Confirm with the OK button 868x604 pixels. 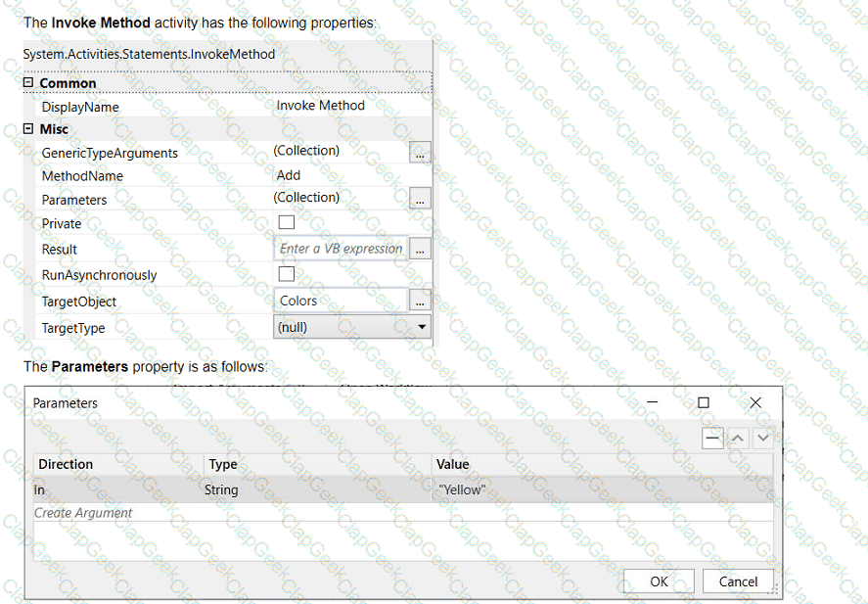659,581
